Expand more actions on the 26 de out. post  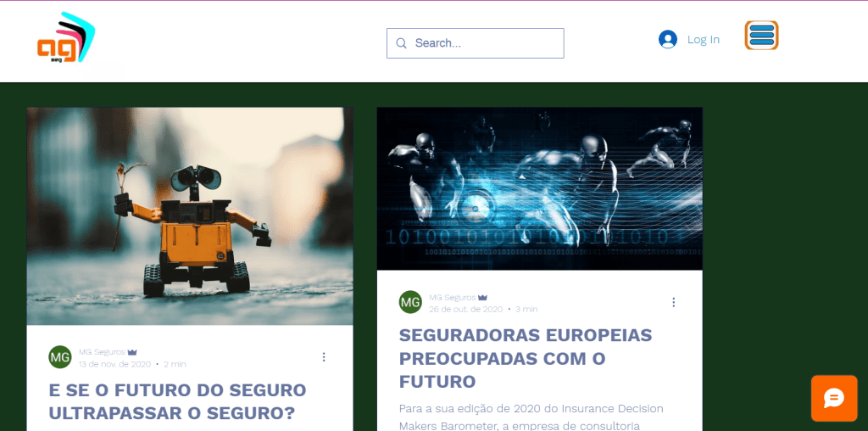click(x=674, y=302)
